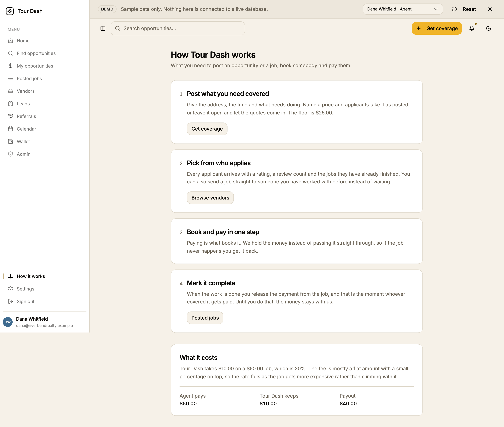Click the How it works book icon
This screenshot has height=427, width=504.
pyautogui.click(x=10, y=276)
